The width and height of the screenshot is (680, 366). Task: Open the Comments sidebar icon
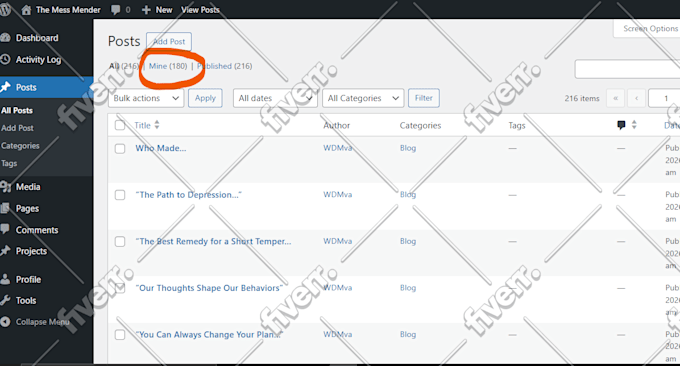tap(5, 229)
